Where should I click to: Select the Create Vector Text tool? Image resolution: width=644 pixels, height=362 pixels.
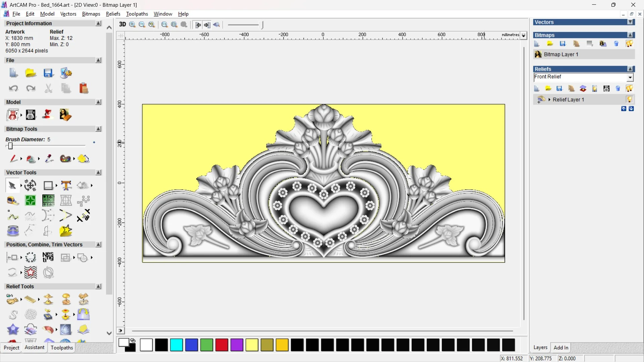(x=66, y=185)
